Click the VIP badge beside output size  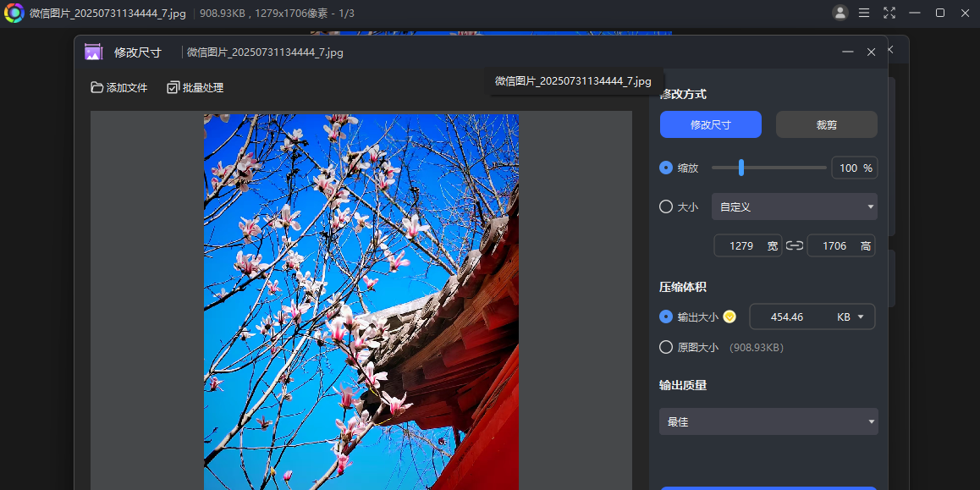[x=729, y=317]
